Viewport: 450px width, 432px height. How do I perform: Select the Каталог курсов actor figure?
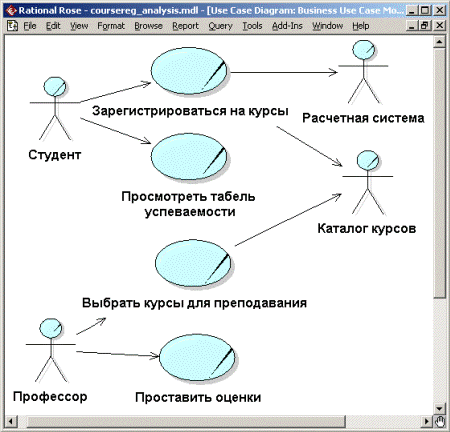tap(368, 182)
